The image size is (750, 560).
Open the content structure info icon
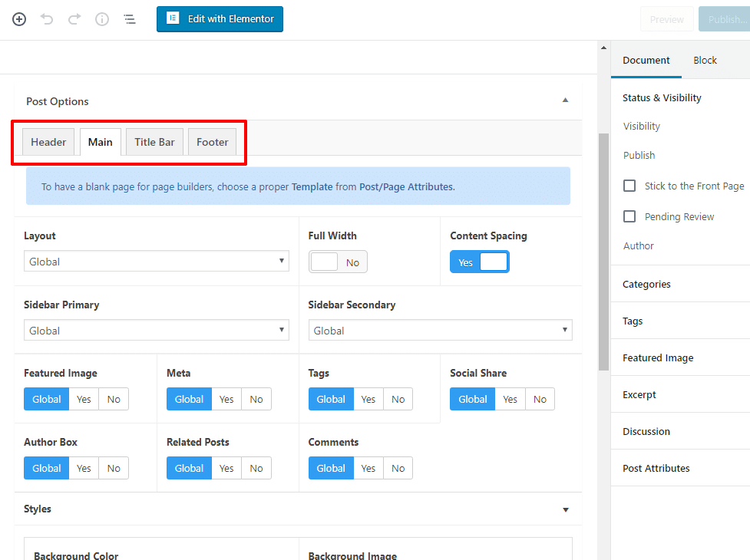[102, 19]
